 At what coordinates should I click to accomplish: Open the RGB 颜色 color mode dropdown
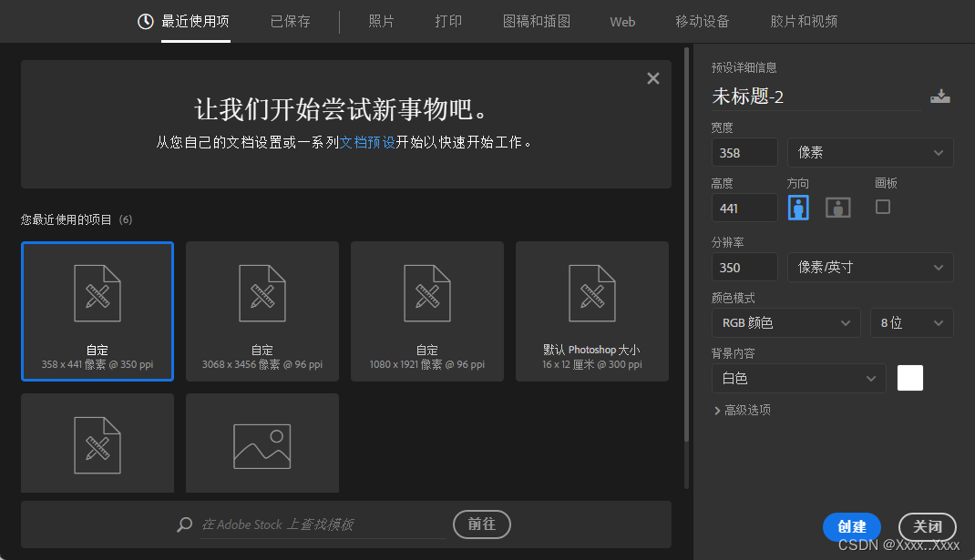785,322
